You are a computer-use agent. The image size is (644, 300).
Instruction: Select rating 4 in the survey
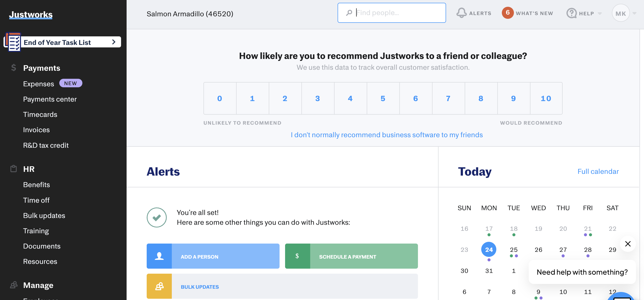point(350,98)
